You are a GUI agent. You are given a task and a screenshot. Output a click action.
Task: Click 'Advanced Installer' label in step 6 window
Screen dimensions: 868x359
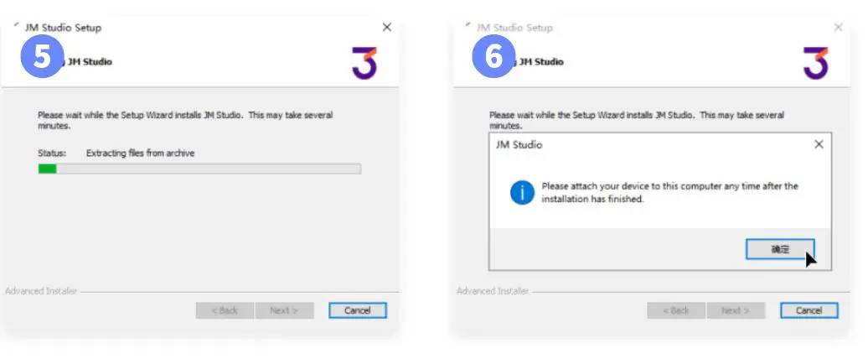click(493, 291)
